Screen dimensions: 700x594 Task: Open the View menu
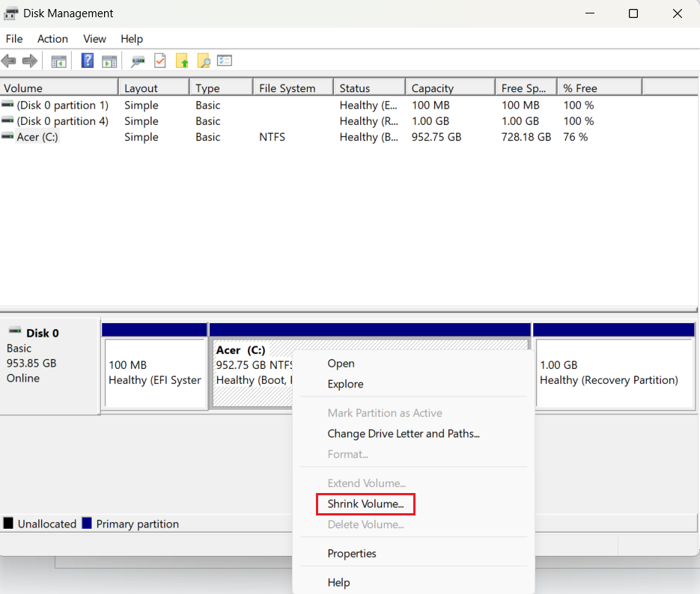click(94, 39)
